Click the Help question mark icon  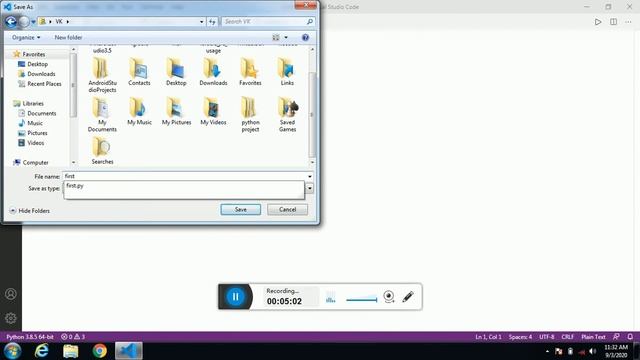(x=305, y=38)
